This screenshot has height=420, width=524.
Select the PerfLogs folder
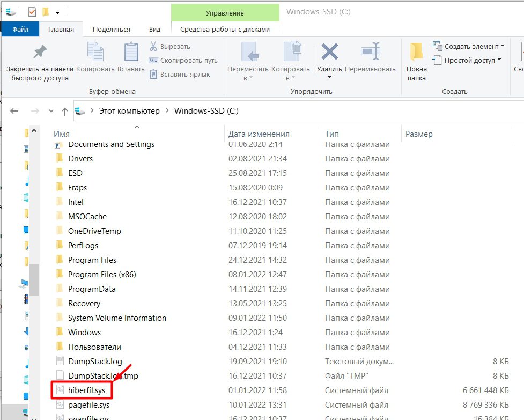pos(83,246)
